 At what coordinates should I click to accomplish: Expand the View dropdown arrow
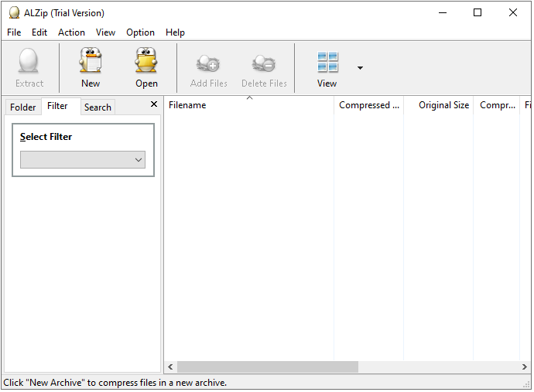click(x=360, y=68)
